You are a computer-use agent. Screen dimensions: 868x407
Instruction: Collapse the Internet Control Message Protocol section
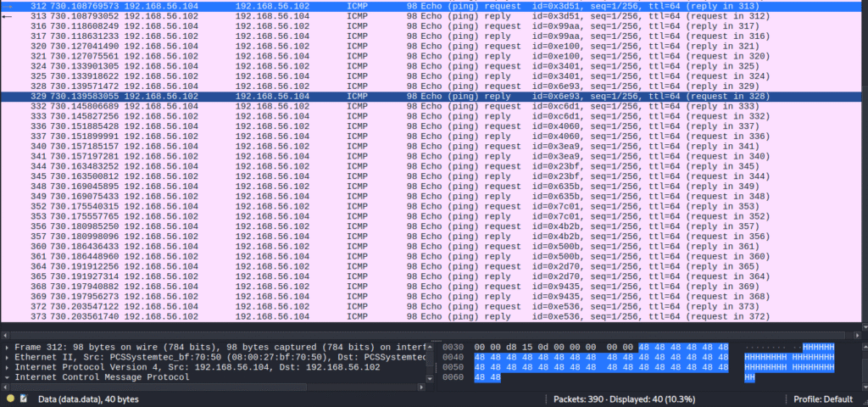8,377
